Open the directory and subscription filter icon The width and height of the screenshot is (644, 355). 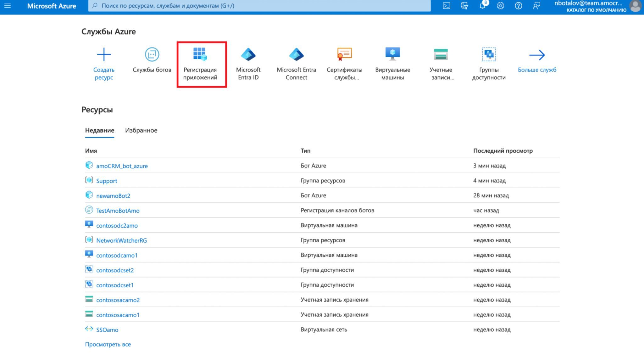(464, 6)
